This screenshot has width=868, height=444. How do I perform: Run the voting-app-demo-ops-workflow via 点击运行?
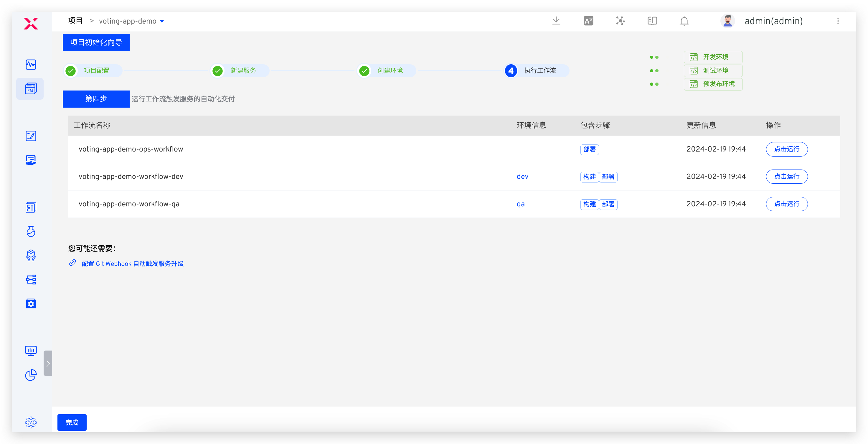[x=786, y=149]
